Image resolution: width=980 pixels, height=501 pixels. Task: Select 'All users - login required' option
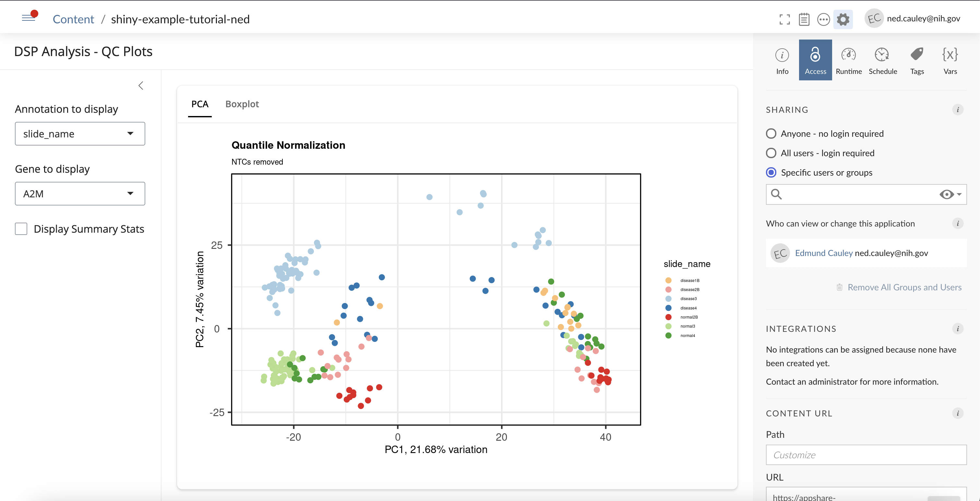[x=771, y=153]
